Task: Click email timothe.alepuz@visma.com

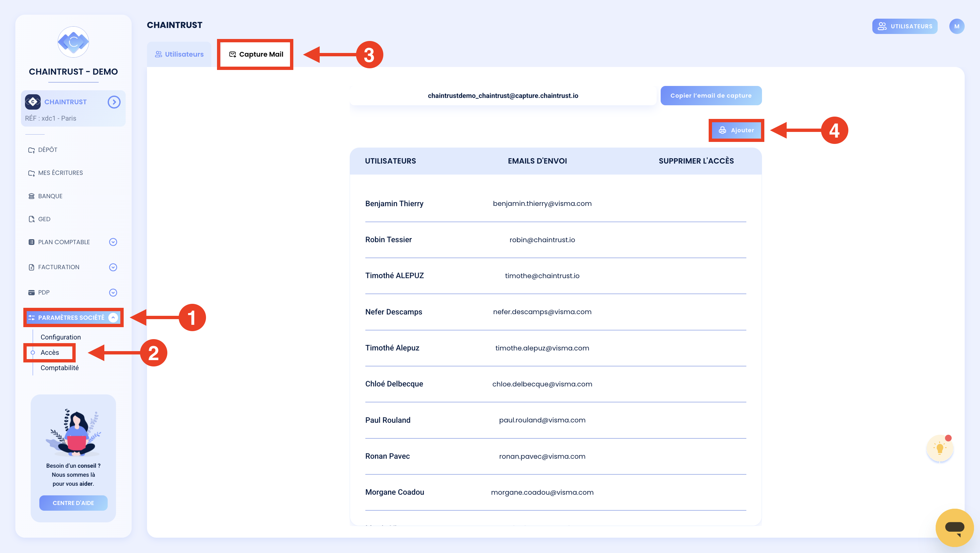Action: click(x=542, y=348)
